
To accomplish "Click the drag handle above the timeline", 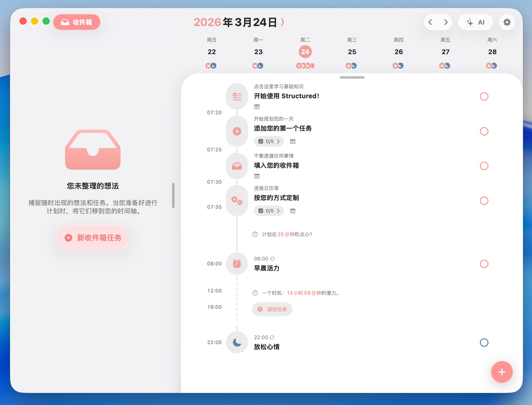I will [352, 77].
